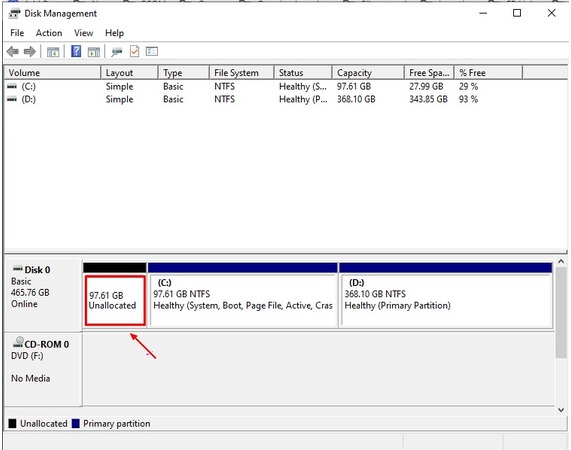Screen dimensions: 571x450
Task: Click the 368.10 GB capacity cell
Action: (x=356, y=99)
